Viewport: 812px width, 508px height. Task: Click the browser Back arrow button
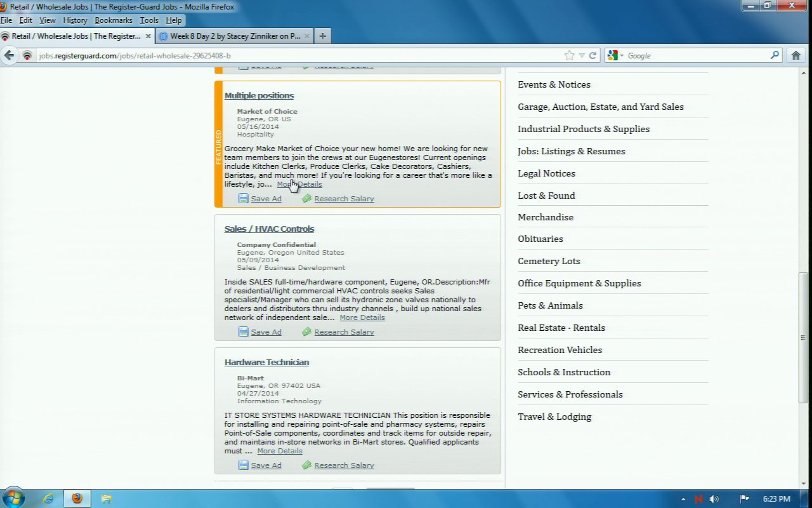tap(10, 55)
